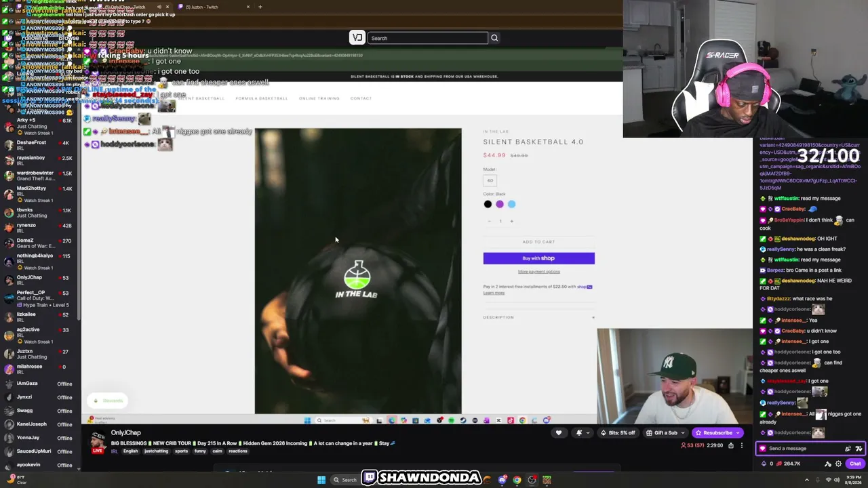Open rynenzo's channel in the sidebar
Viewport: 868px width, 488px height.
[39, 228]
